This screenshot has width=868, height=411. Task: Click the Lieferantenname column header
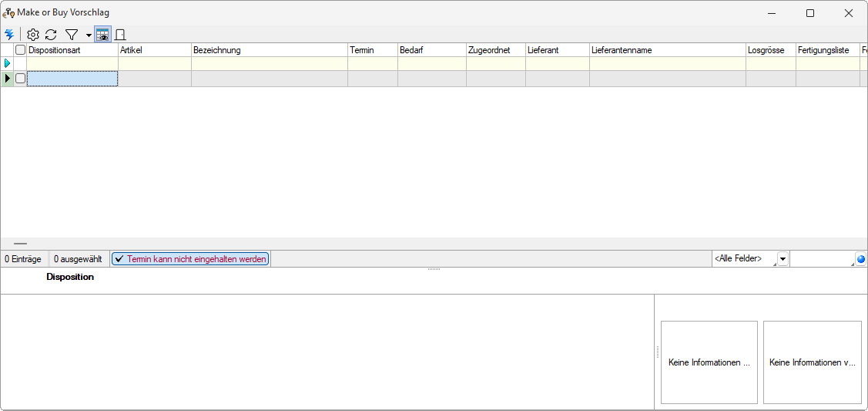[667, 50]
